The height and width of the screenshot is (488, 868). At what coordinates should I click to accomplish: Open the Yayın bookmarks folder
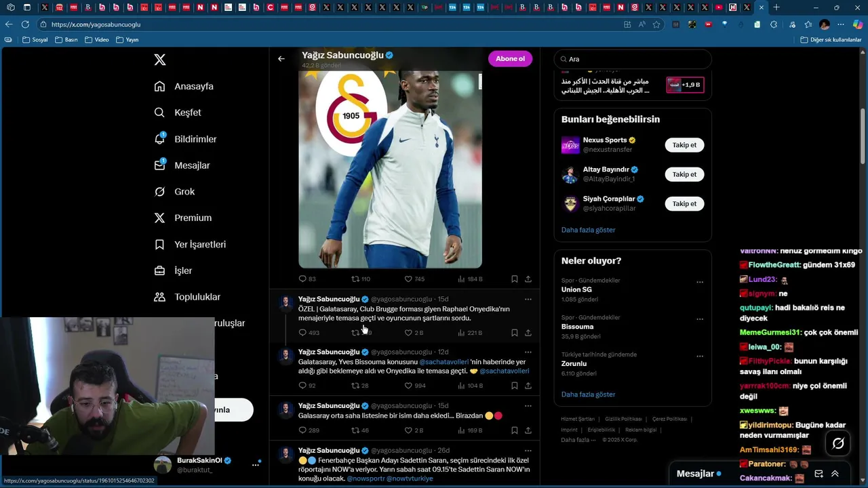coord(127,40)
